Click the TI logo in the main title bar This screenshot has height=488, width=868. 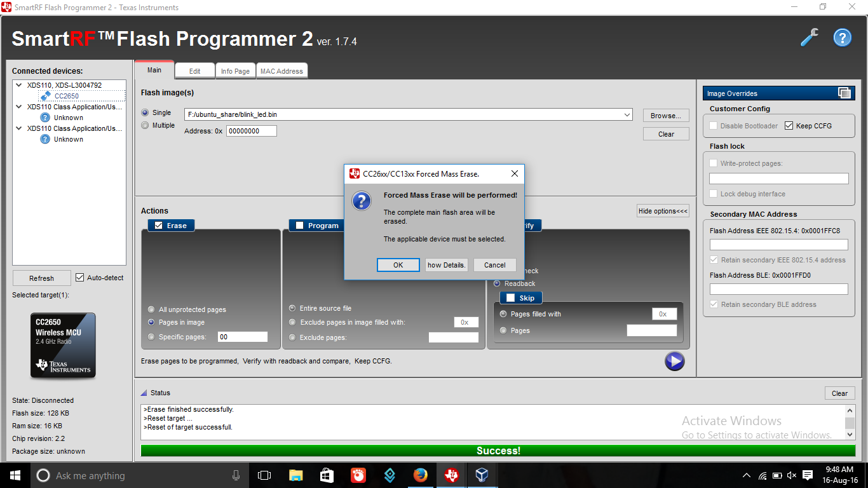[x=6, y=7]
